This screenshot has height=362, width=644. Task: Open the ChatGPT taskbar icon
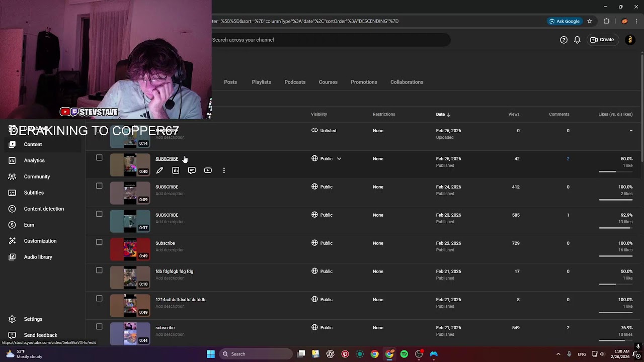[330, 354]
